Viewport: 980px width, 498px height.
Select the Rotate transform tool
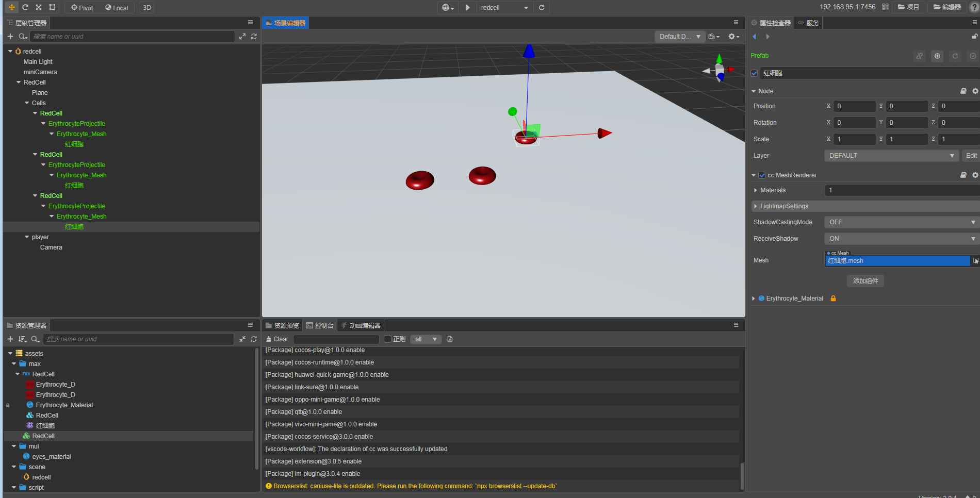(x=25, y=7)
